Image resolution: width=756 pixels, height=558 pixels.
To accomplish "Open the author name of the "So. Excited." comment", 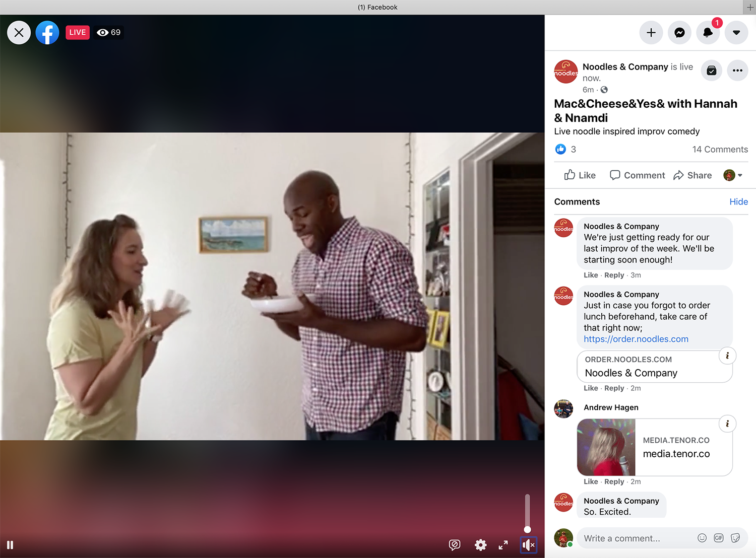I will [x=621, y=501].
